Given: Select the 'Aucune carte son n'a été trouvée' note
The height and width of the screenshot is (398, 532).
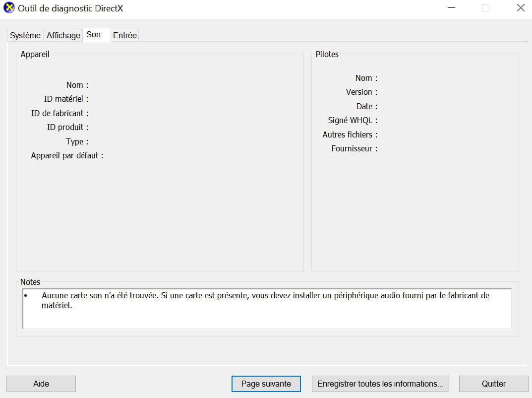Looking at the screenshot, I should pyautogui.click(x=265, y=300).
